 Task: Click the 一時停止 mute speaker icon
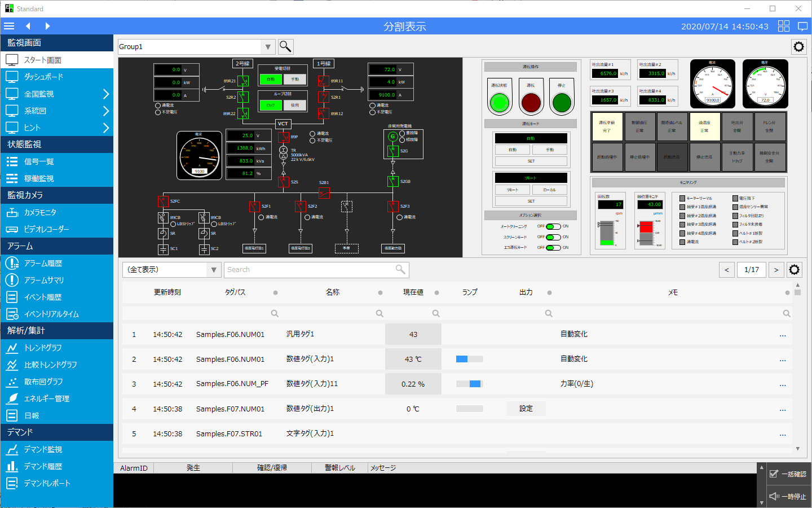point(774,496)
